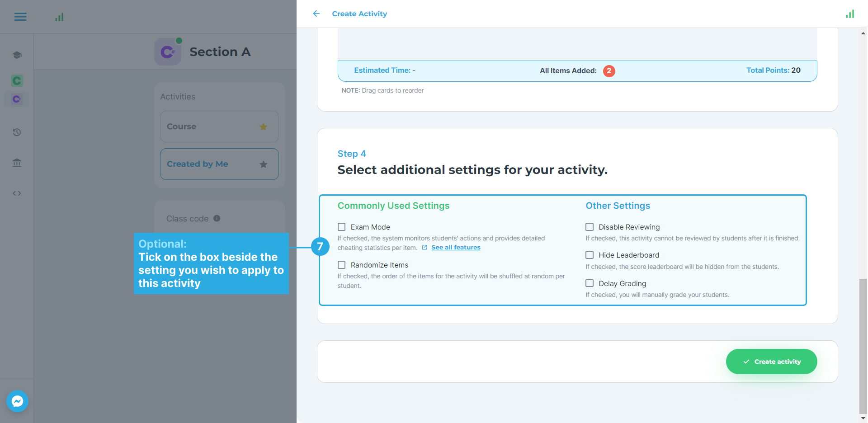The height and width of the screenshot is (423, 868).
Task: Open the code brackets sidebar icon
Action: pos(17,193)
